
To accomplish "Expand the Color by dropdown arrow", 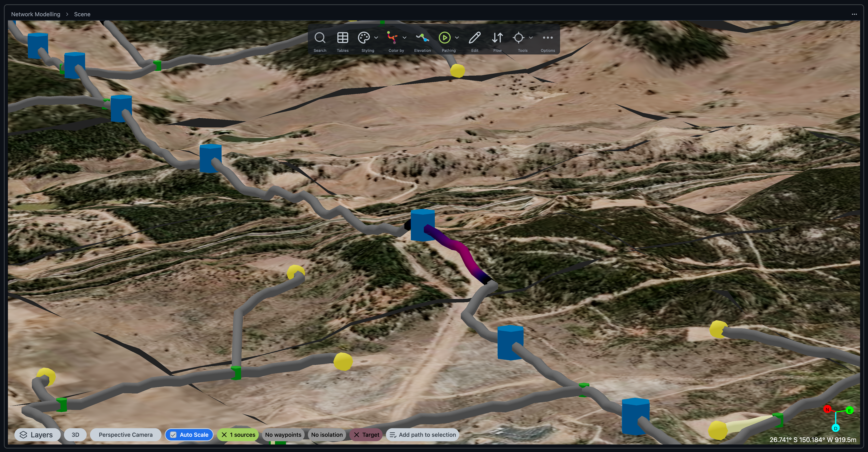I will [404, 38].
